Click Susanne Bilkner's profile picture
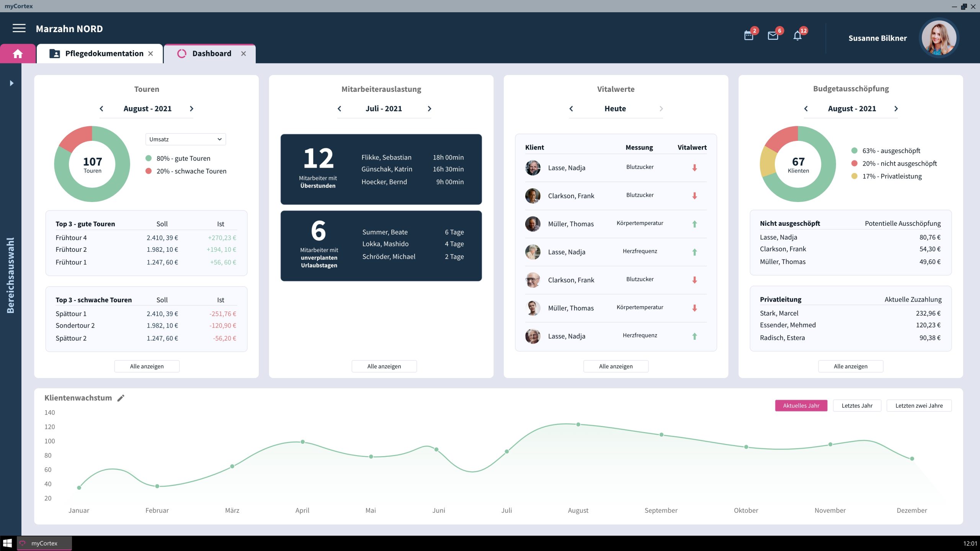Screen dimensions: 980x551 938,38
